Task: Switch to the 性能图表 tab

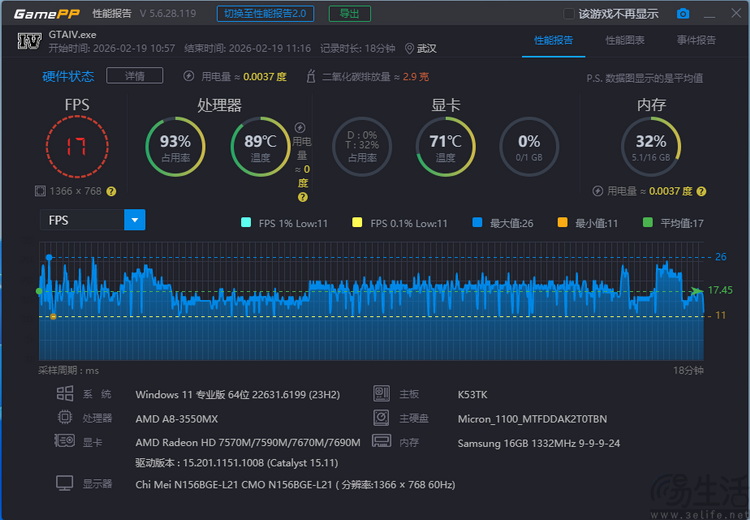Action: pos(625,41)
